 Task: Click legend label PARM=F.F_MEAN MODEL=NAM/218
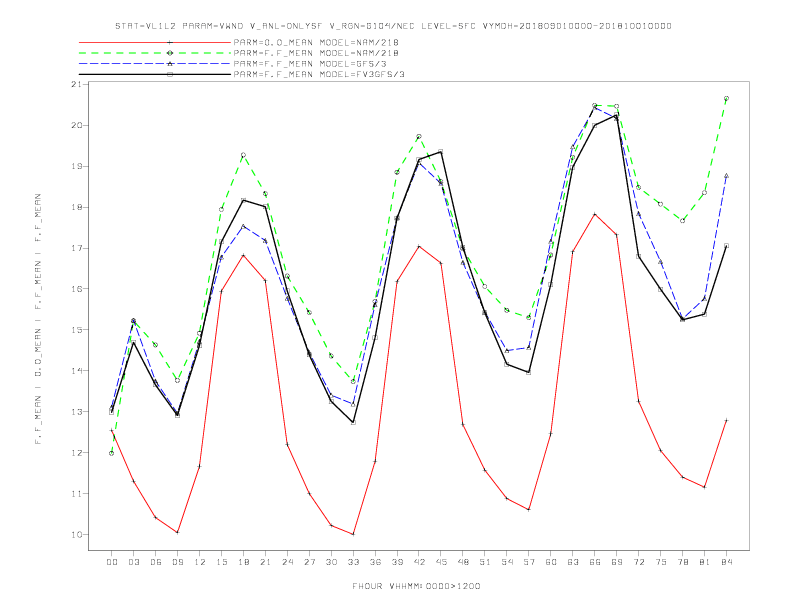click(316, 53)
